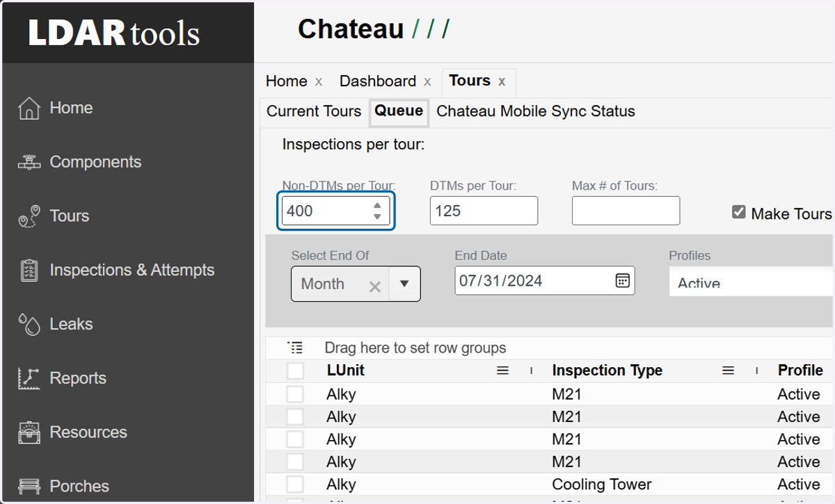Open Leaks in sidebar
Image resolution: width=835 pixels, height=504 pixels.
[71, 324]
